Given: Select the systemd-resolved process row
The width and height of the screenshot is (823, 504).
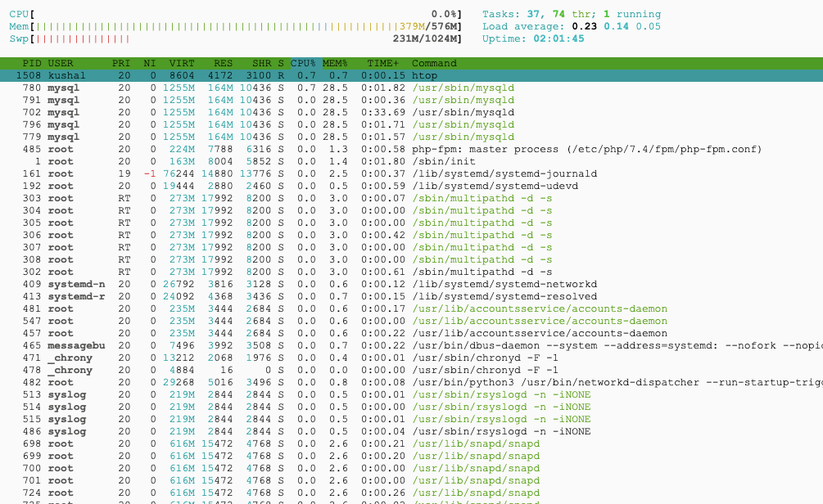Looking at the screenshot, I should (411, 296).
